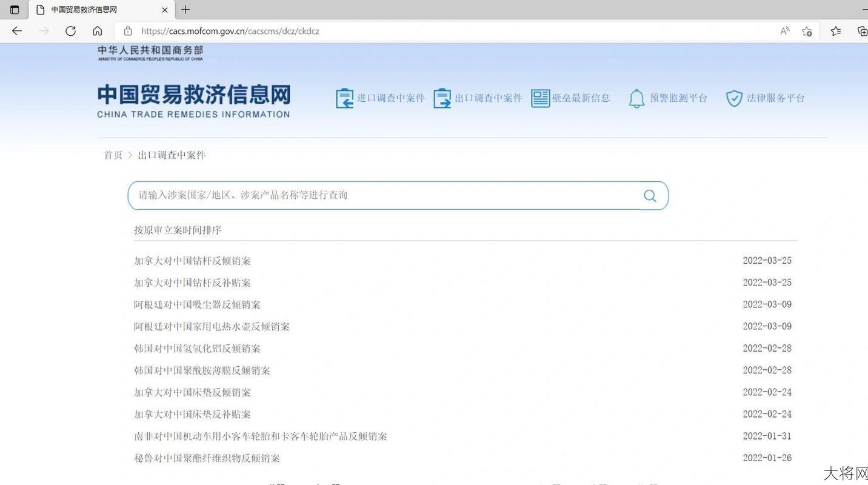The height and width of the screenshot is (485, 868).
Task: Open 韩国对中国氢氧化铝反倾销案
Action: (197, 349)
